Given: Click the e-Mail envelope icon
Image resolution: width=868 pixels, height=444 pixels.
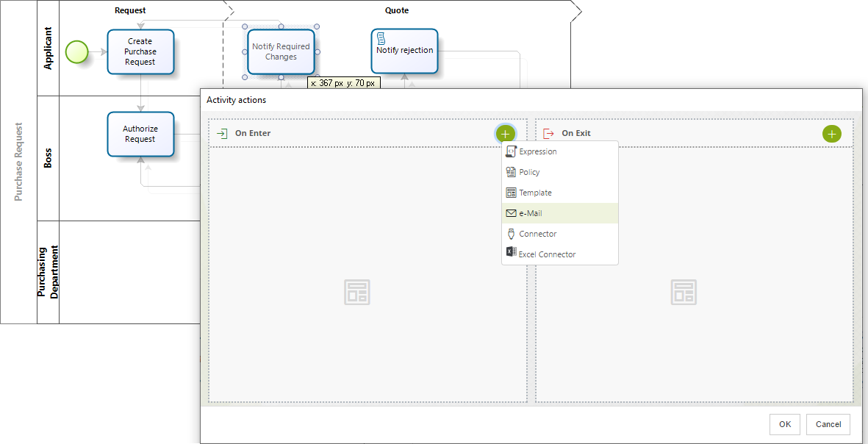Looking at the screenshot, I should click(x=511, y=213).
